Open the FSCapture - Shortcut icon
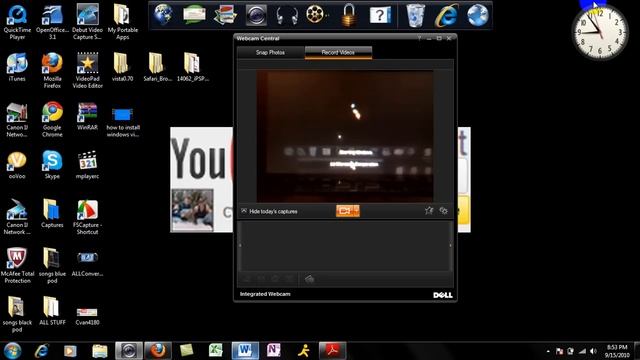The width and height of the screenshot is (640, 360). pos(87,216)
